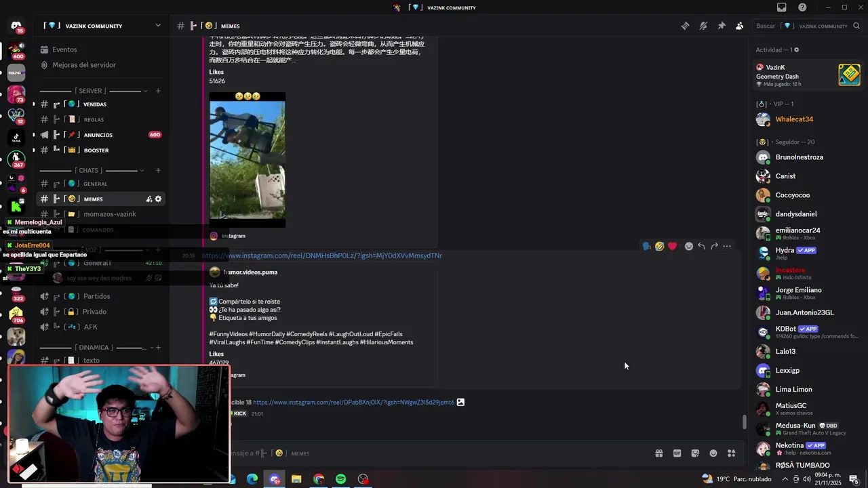The height and width of the screenshot is (488, 868).
Task: Open member Medusa-Kun profile
Action: (808, 429)
